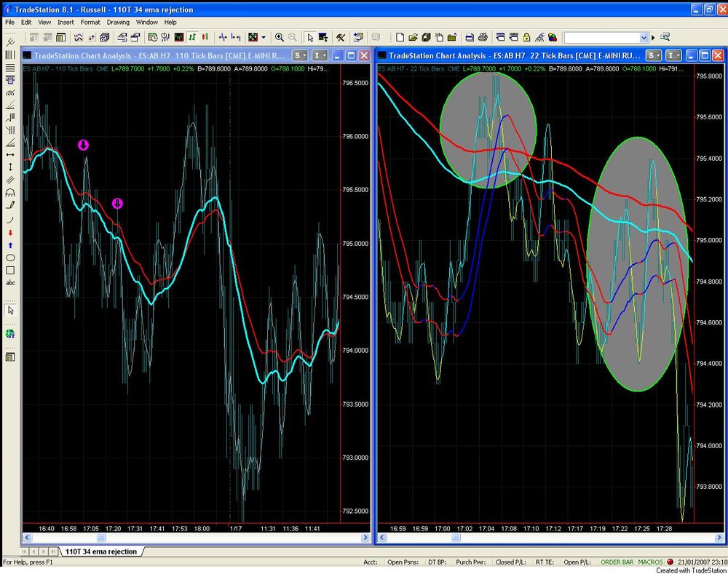Expand the toolbar command line combo box
728x574 pixels.
pos(644,38)
